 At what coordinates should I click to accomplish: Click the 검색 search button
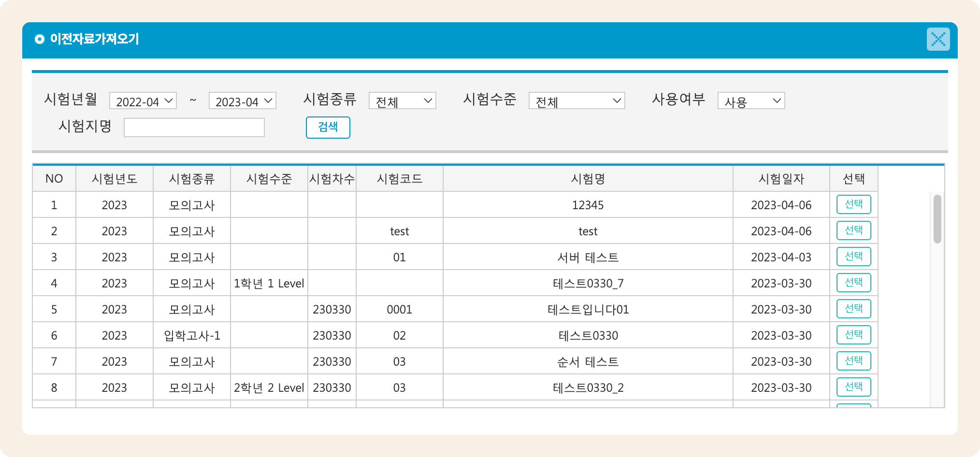coord(328,128)
